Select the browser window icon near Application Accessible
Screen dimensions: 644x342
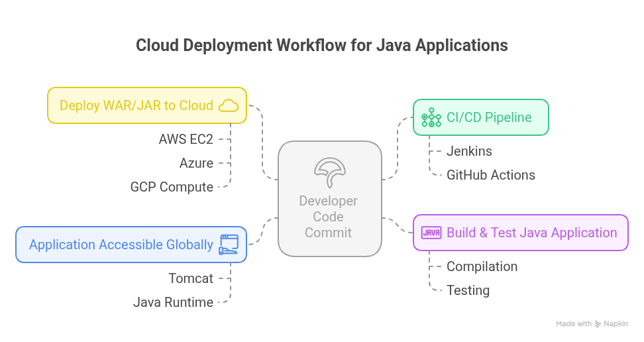(229, 245)
